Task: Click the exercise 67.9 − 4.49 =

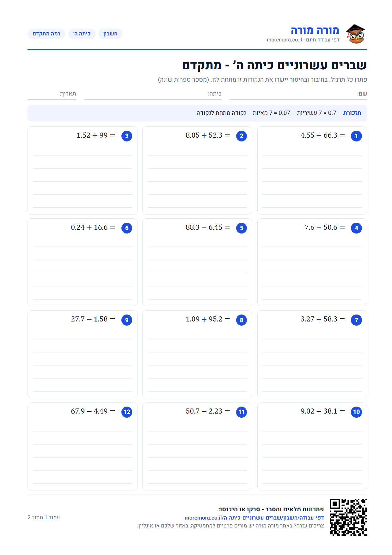Action: coord(93,411)
